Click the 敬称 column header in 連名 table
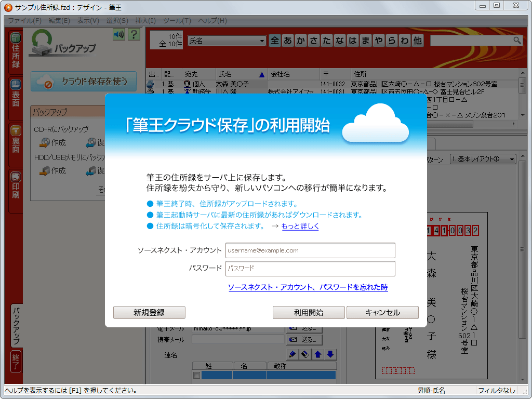The width and height of the screenshot is (532, 399). [302, 366]
